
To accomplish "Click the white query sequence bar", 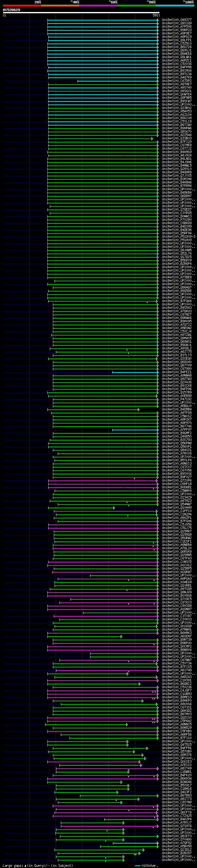I will pyautogui.click(x=81, y=13).
